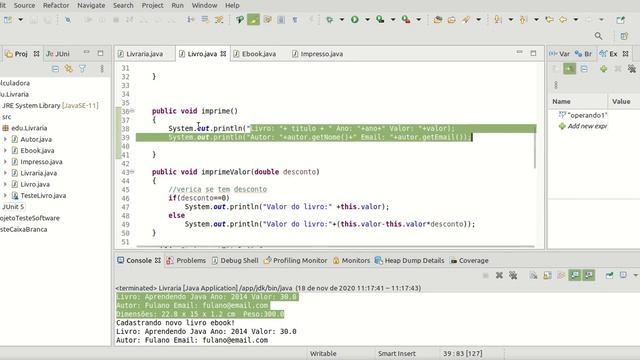Click the Debug bug icon in toolbar

pyautogui.click(x=329, y=19)
